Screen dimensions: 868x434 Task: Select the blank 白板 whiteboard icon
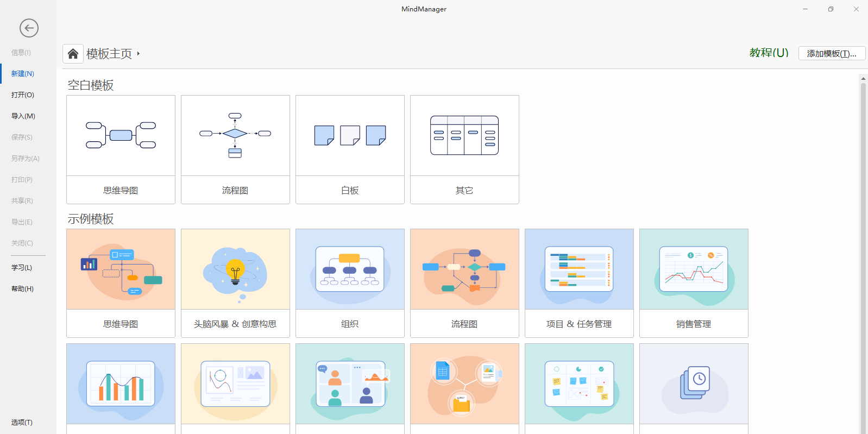coord(350,135)
